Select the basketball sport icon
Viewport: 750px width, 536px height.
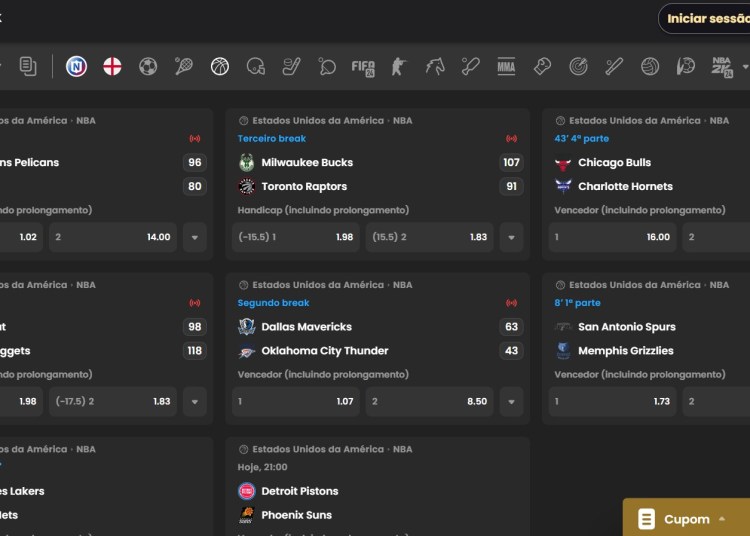click(x=220, y=67)
